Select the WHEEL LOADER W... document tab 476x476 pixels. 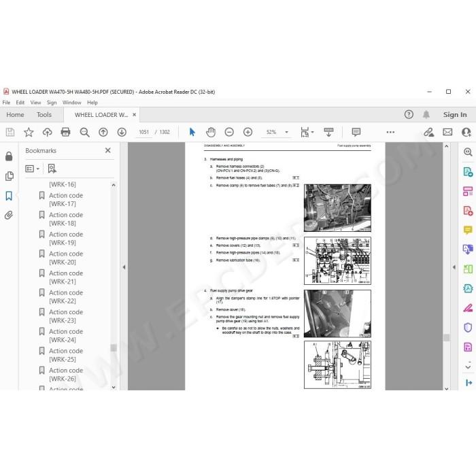point(101,115)
